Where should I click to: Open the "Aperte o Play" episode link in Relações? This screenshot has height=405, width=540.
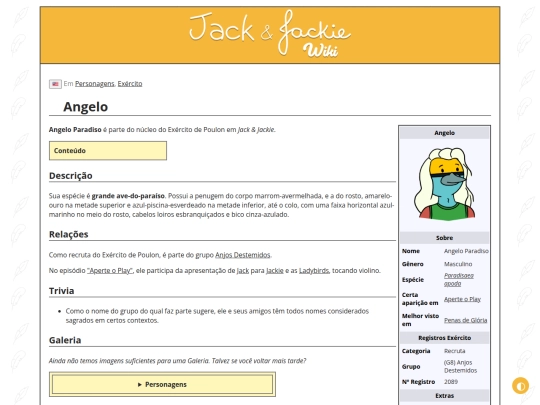110,271
